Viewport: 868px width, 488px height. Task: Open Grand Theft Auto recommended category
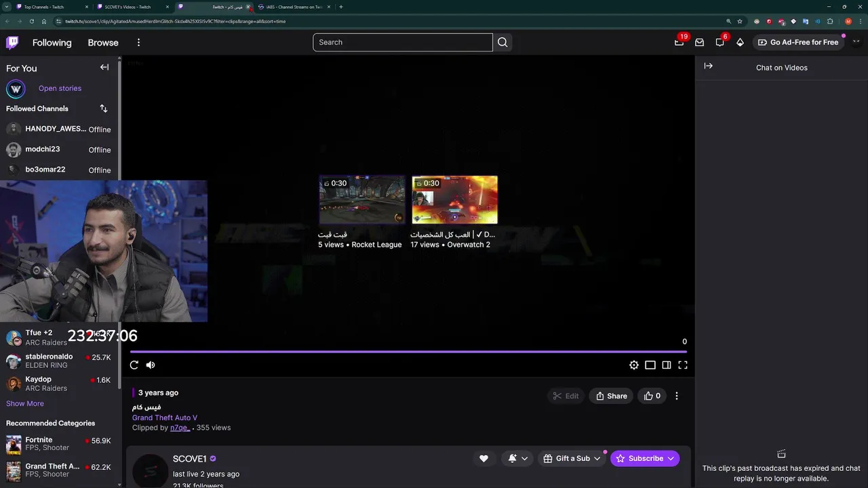click(60, 470)
